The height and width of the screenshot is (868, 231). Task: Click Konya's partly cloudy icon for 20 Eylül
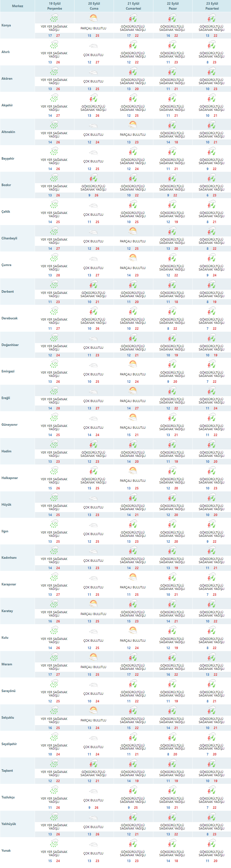93,18
